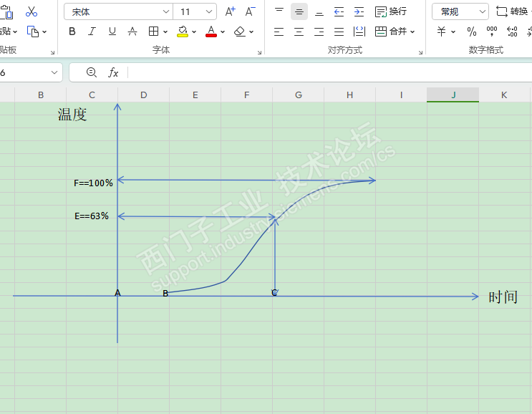Open the Name Box dropdown
This screenshot has width=532, height=414.
tap(54, 72)
